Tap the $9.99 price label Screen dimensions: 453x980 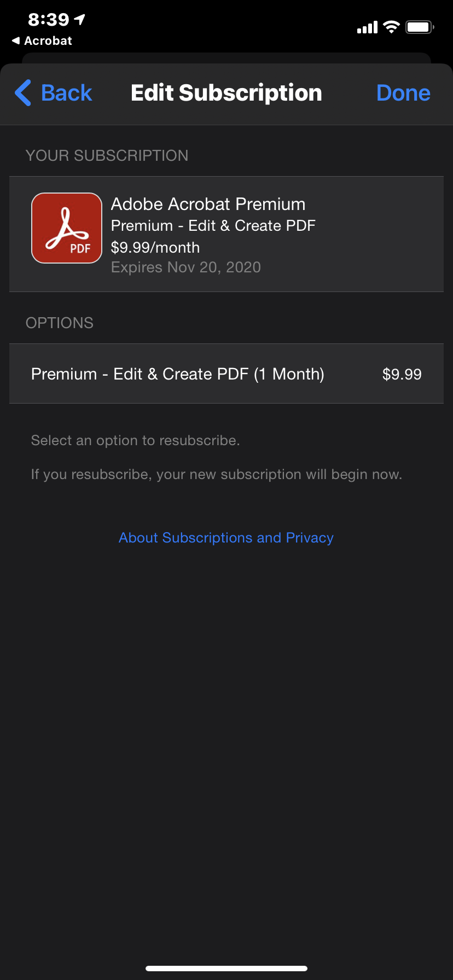pyautogui.click(x=403, y=374)
